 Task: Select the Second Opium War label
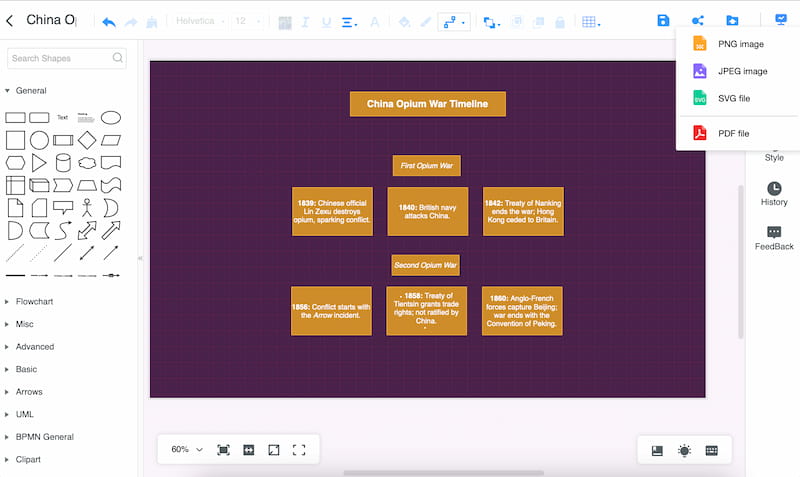(x=426, y=265)
